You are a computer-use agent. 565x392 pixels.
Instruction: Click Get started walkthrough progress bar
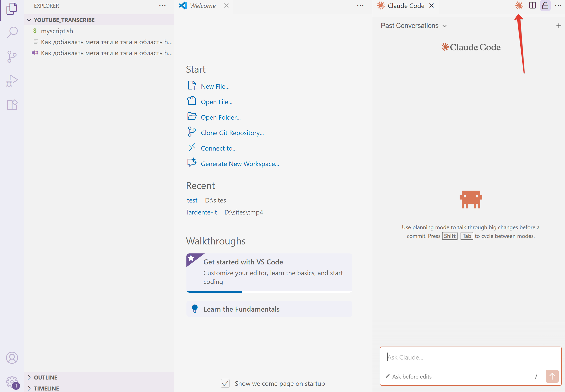(269, 291)
